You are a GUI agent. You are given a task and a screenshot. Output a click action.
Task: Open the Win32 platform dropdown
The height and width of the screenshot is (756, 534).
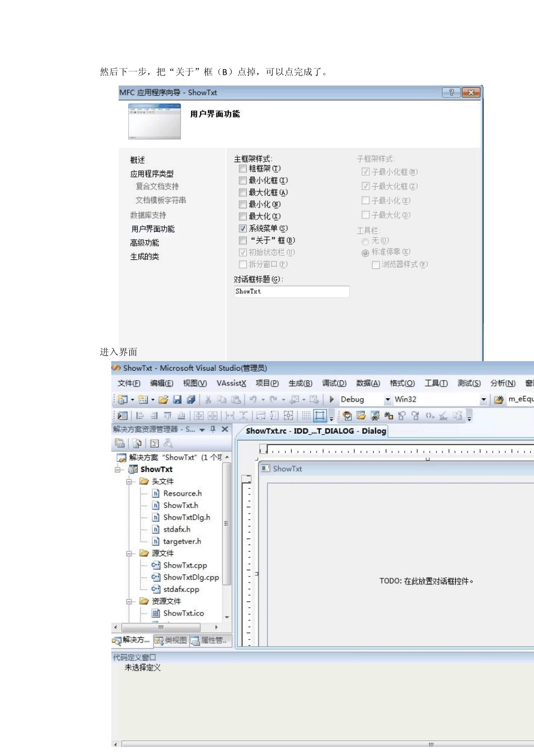483,399
